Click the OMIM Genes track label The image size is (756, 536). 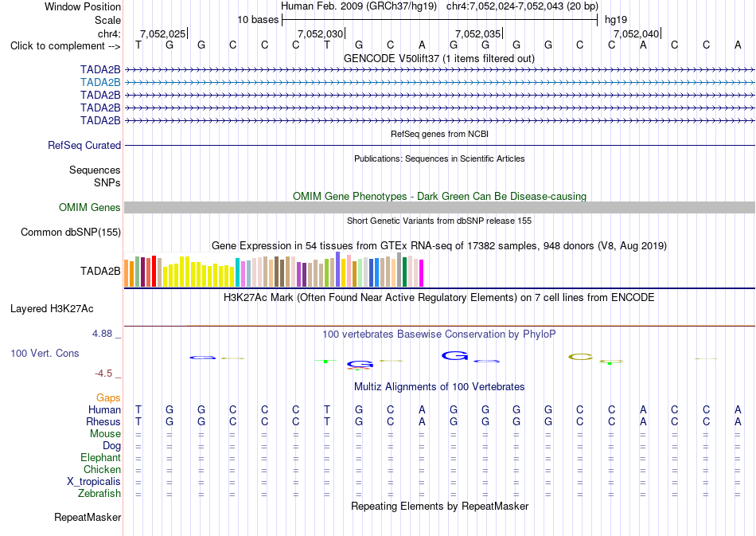(90, 207)
